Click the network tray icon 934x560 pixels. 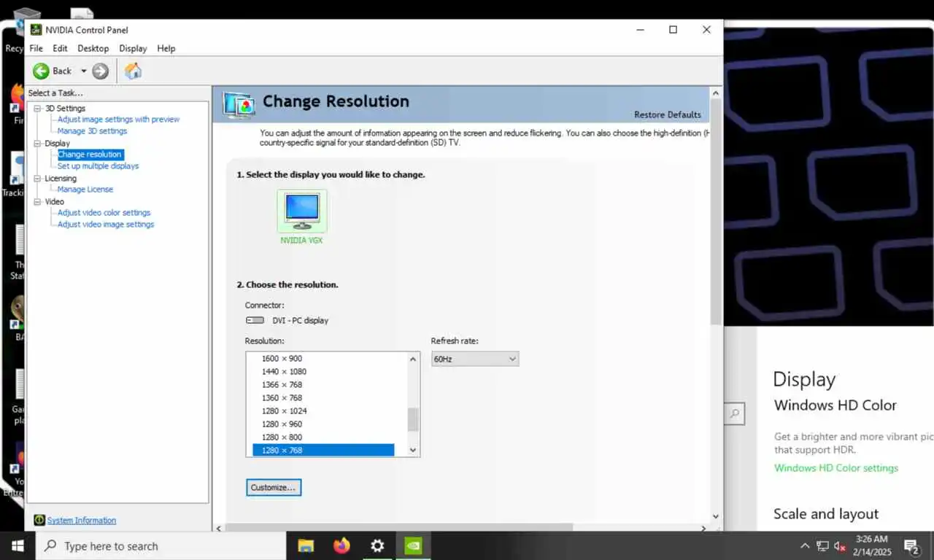822,545
